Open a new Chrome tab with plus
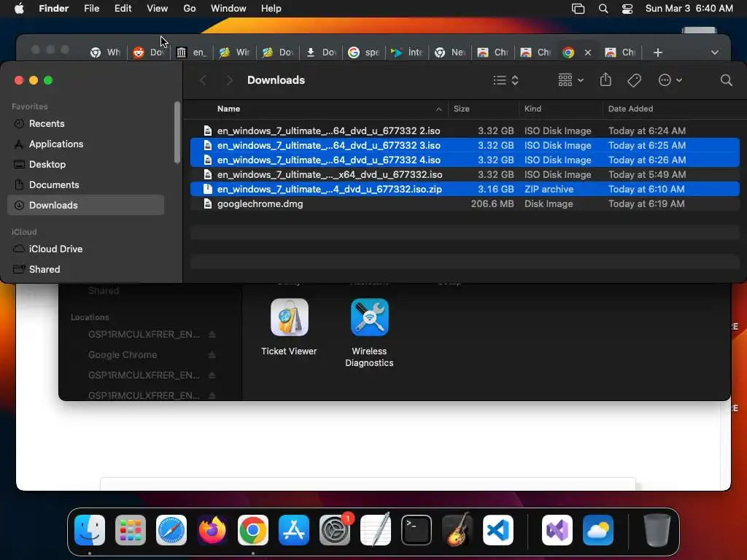 coord(657,52)
